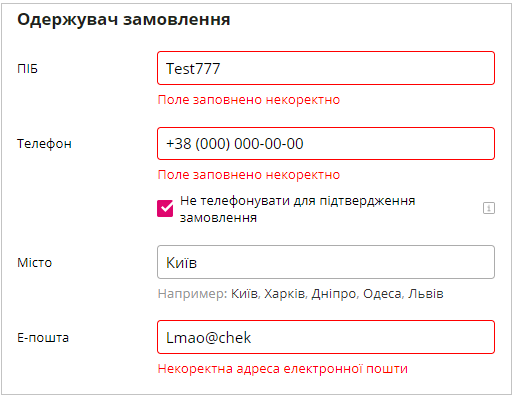Image resolution: width=514 pixels, height=398 pixels.
Task: Click the Е-пошта field containing Lmao@chek
Action: (x=326, y=337)
